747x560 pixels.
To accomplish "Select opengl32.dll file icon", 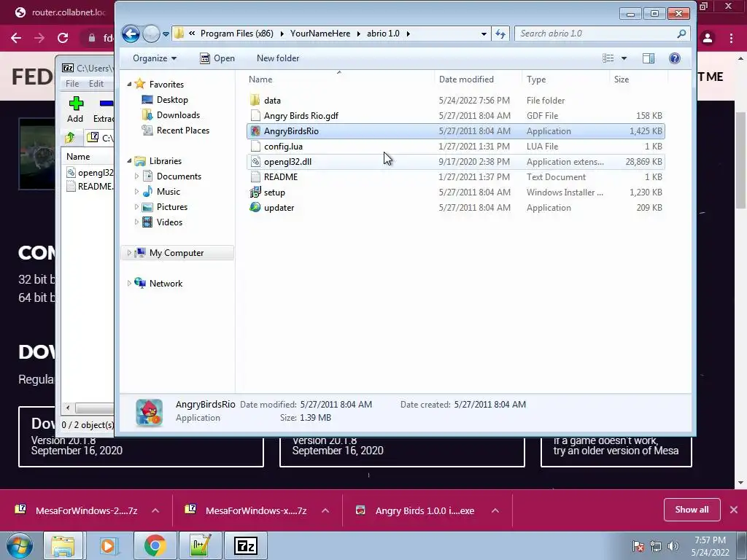I will point(255,161).
